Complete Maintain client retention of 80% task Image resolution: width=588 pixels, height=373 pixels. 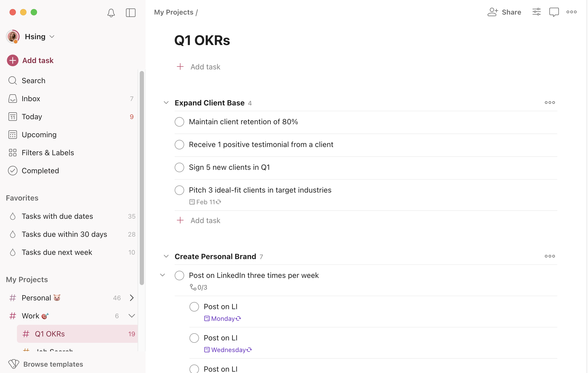(x=179, y=122)
